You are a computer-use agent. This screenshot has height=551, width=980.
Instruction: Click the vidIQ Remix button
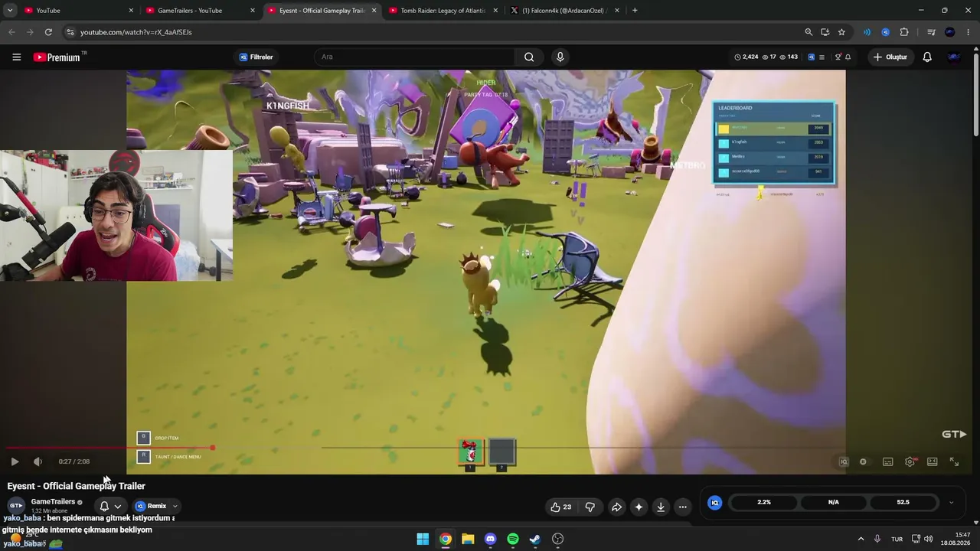point(151,506)
